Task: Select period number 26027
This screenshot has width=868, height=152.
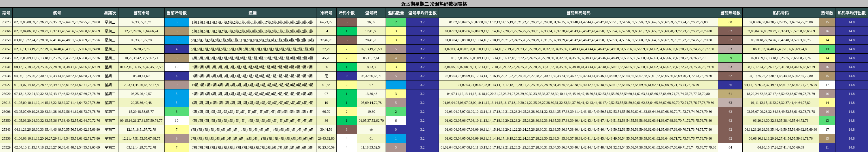Action: [6, 85]
